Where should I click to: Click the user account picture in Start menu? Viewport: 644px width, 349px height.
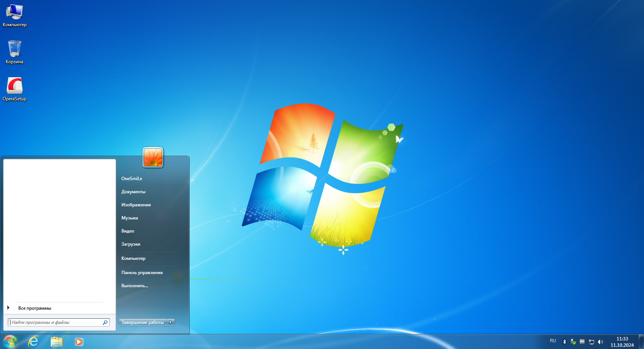click(x=153, y=157)
